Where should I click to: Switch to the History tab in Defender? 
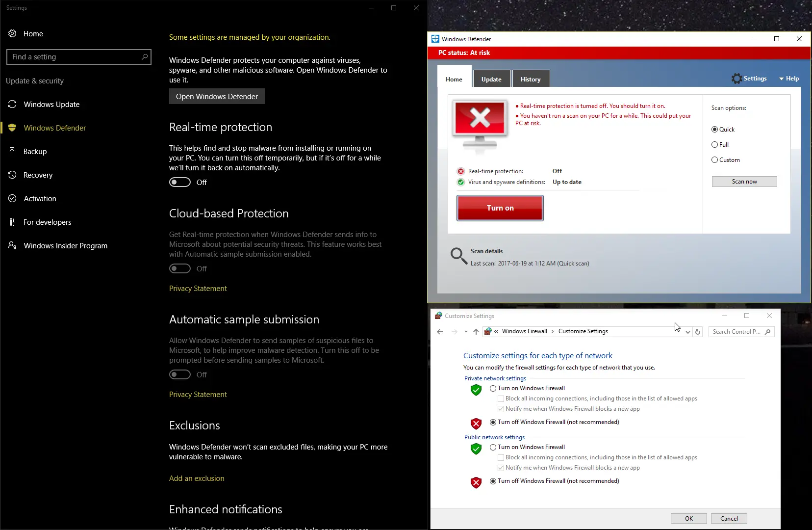[x=531, y=79]
